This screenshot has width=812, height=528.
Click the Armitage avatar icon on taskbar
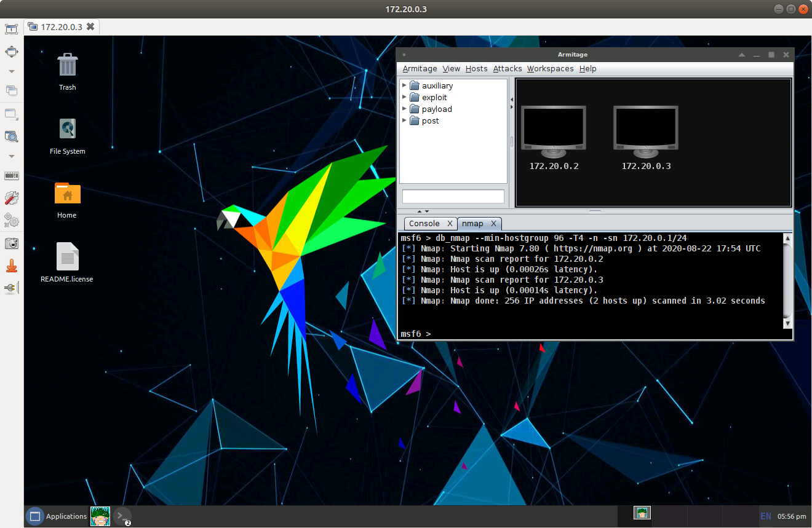tap(100, 516)
